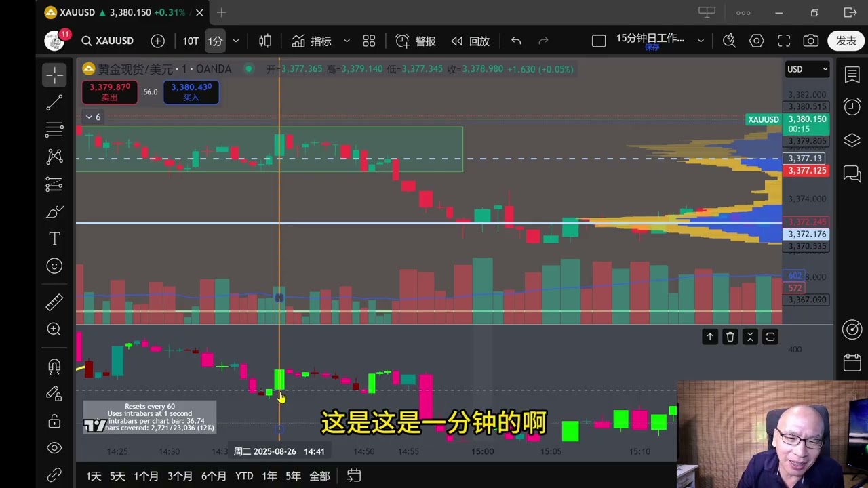Open the XAUUSD symbol search

click(108, 41)
